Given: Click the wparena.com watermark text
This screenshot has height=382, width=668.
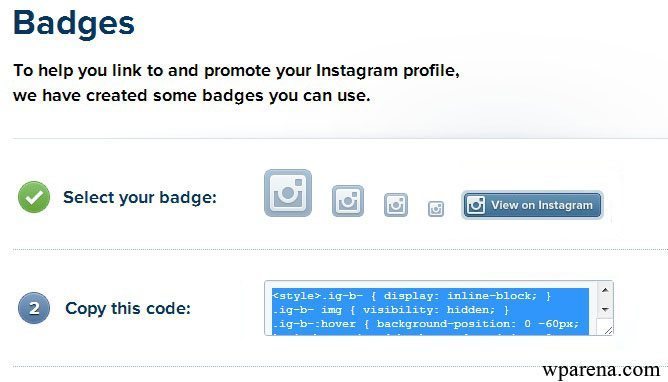Looking at the screenshot, I should tap(601, 370).
